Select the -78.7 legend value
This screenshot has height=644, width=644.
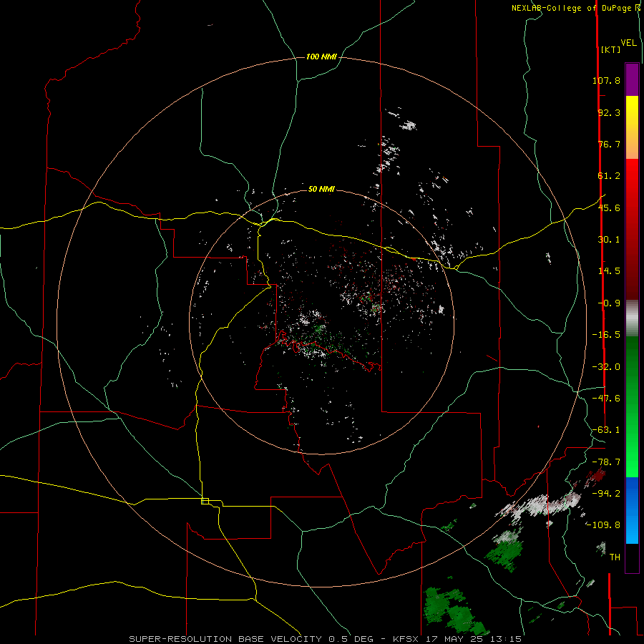tap(606, 462)
